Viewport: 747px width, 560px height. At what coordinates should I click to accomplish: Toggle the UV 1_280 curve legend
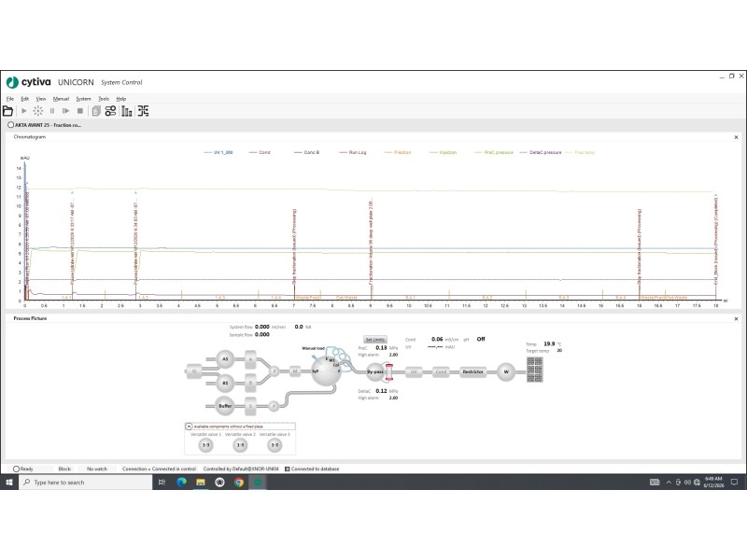coord(218,152)
